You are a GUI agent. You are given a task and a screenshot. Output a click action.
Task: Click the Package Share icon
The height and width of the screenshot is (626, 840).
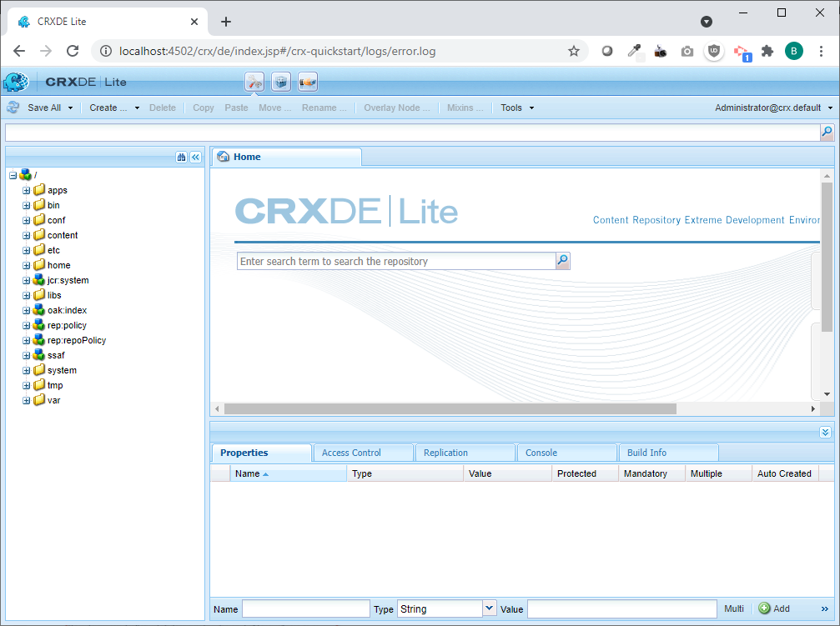(x=308, y=82)
